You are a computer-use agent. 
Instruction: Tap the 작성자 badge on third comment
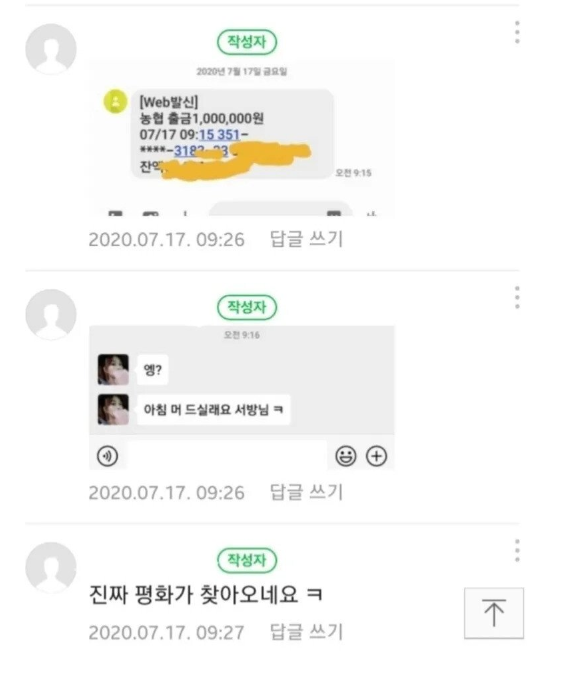pos(247,560)
